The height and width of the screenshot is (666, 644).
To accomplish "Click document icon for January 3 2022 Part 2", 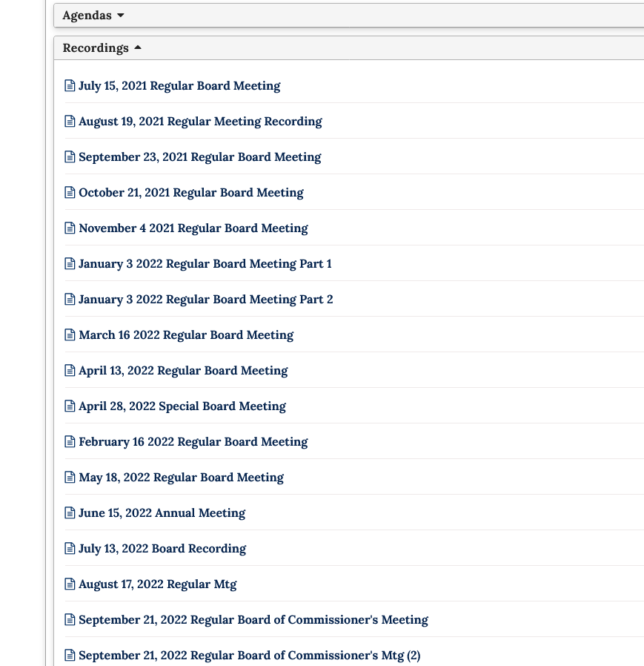I will tap(70, 300).
